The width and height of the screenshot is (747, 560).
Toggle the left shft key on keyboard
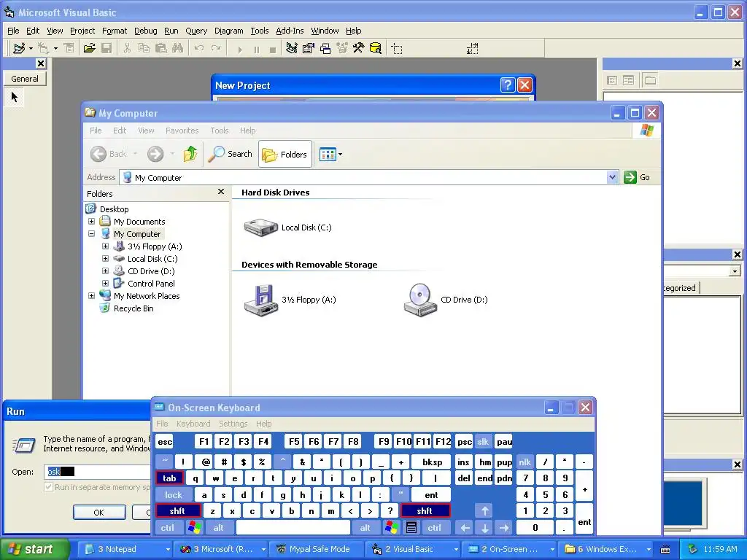[x=177, y=511]
